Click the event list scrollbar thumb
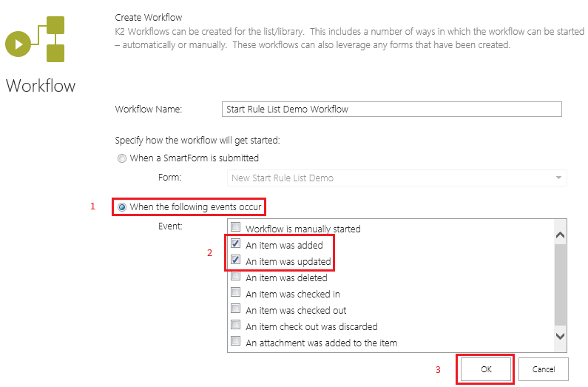This screenshot has height=387, width=588. tap(560, 285)
